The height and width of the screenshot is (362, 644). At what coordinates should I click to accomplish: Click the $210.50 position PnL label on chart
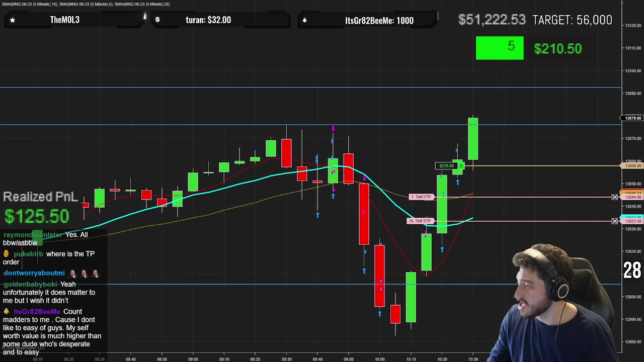[x=446, y=165]
